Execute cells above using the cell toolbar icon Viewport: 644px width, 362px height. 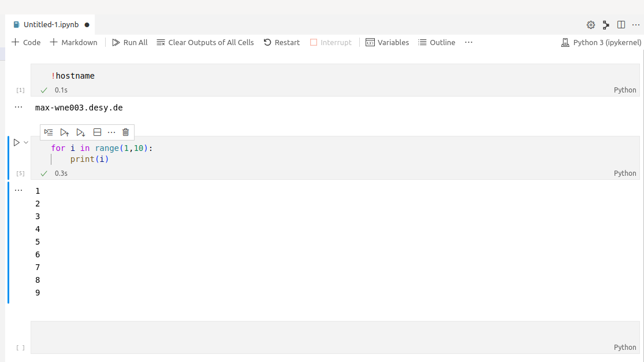coord(65,132)
